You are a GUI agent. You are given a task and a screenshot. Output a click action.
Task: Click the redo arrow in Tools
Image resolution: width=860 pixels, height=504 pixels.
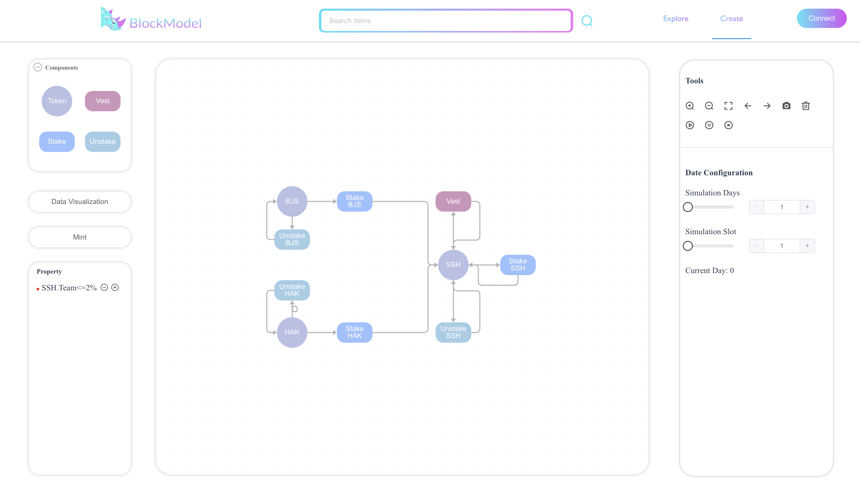[x=767, y=106]
